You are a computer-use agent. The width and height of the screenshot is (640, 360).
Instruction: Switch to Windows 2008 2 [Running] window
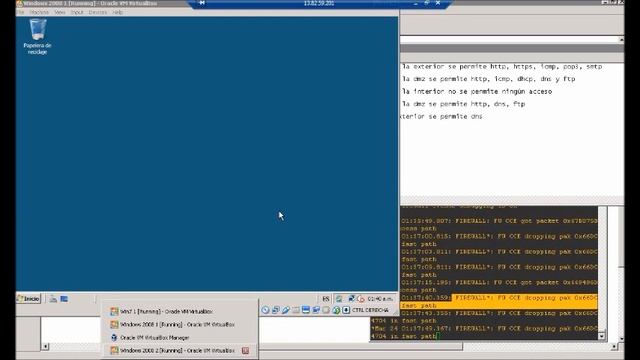pos(180,351)
